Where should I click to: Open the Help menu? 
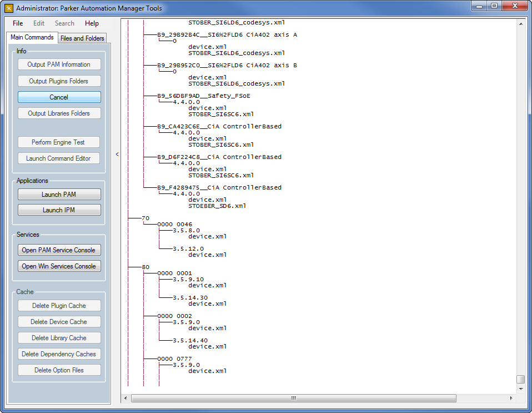pyautogui.click(x=92, y=23)
